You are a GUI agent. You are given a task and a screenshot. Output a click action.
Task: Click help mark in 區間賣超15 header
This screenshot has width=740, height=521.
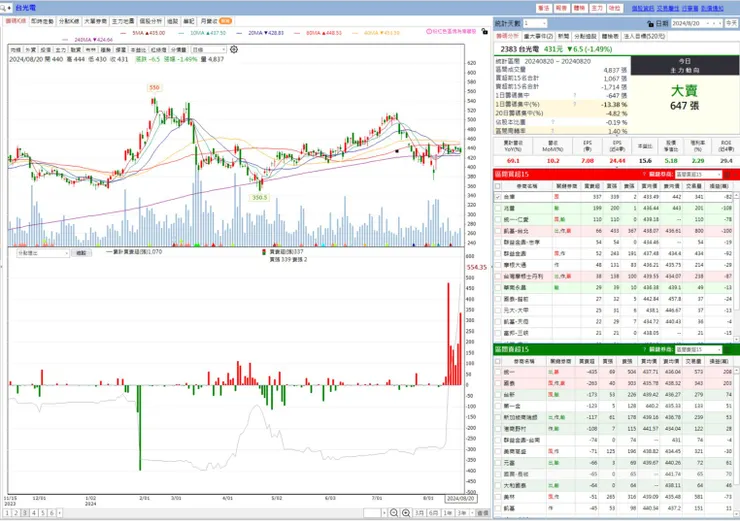click(644, 350)
